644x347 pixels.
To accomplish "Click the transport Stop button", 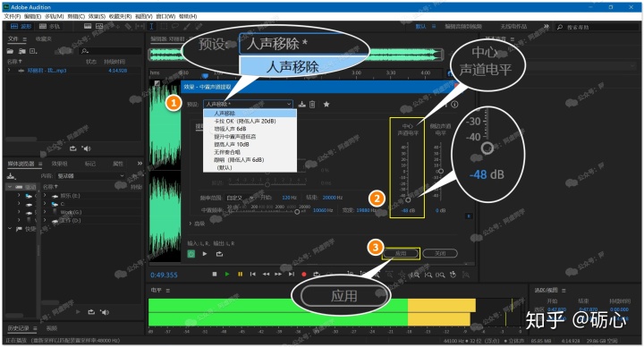I will [215, 274].
